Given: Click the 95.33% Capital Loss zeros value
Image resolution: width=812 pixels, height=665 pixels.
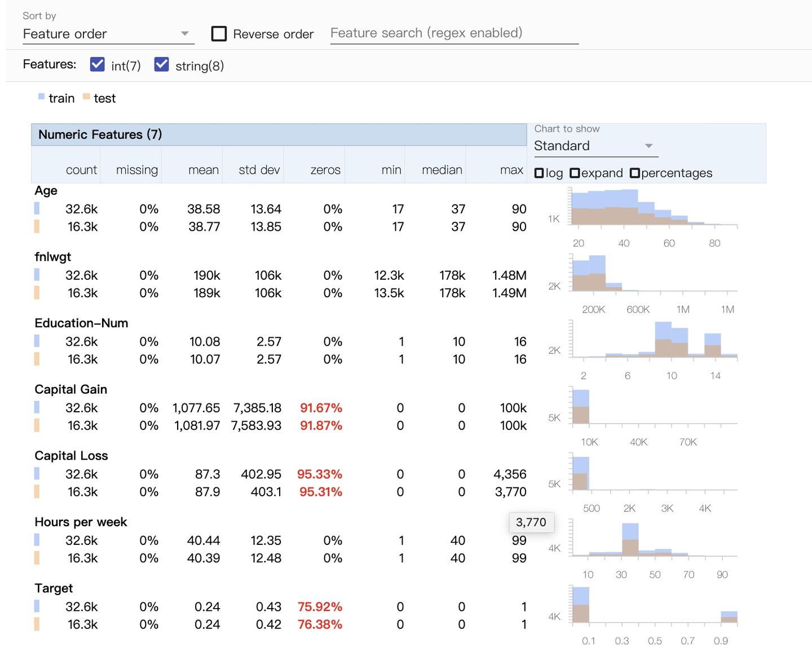Looking at the screenshot, I should tap(320, 474).
